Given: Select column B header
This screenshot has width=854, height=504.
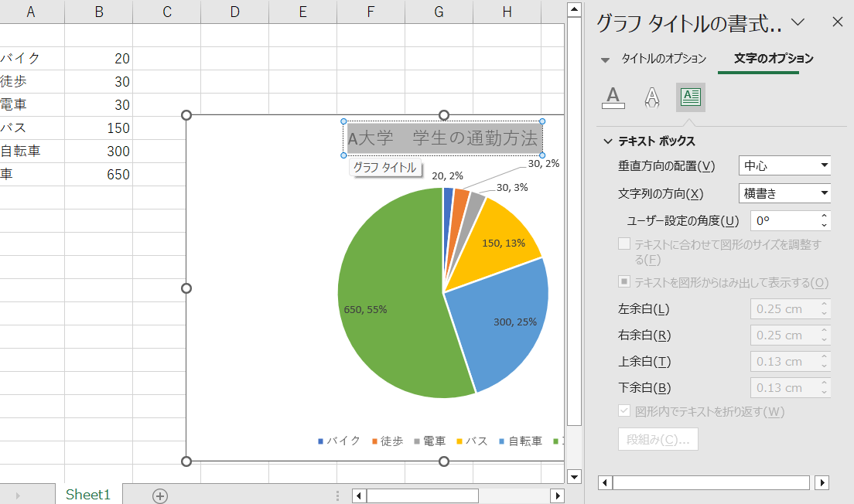Looking at the screenshot, I should [x=98, y=12].
